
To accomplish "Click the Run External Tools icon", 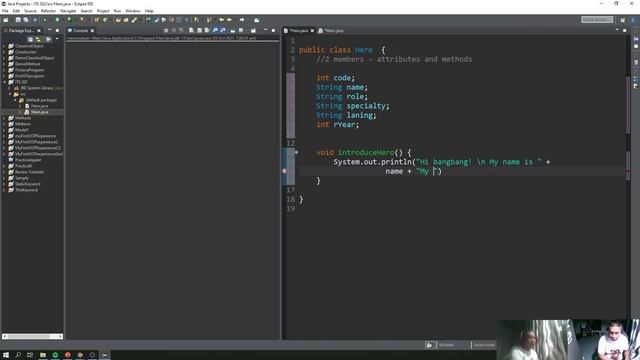I will 82,20.
